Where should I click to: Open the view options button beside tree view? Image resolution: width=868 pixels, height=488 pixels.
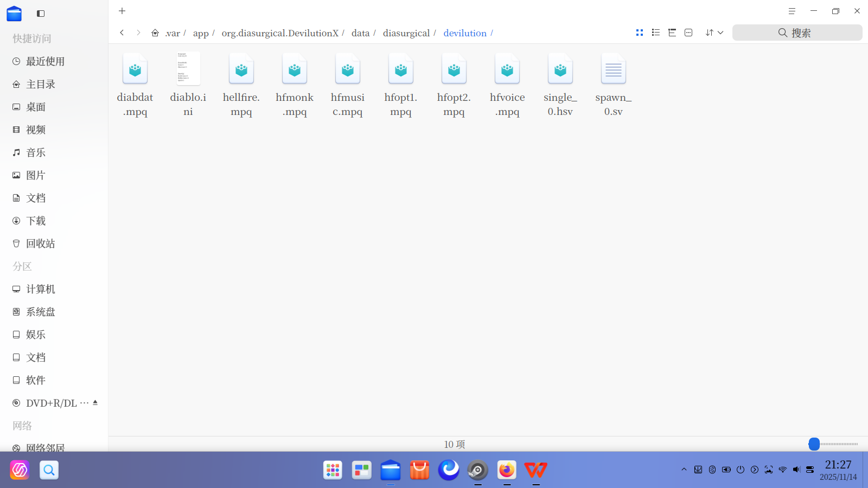[x=688, y=33]
